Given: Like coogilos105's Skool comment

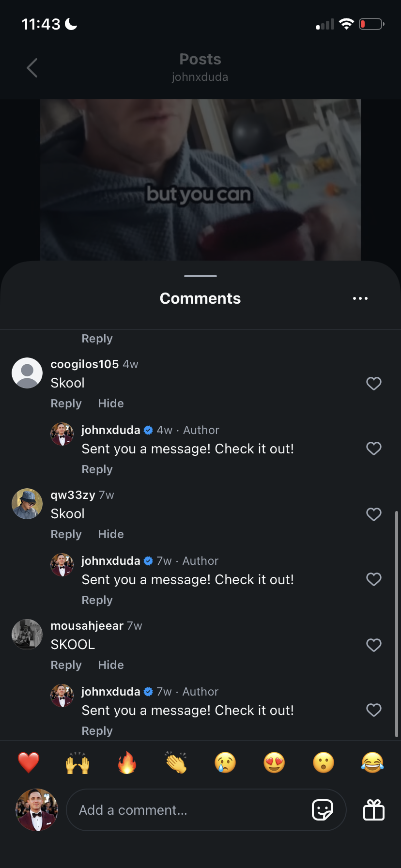Looking at the screenshot, I should (373, 383).
